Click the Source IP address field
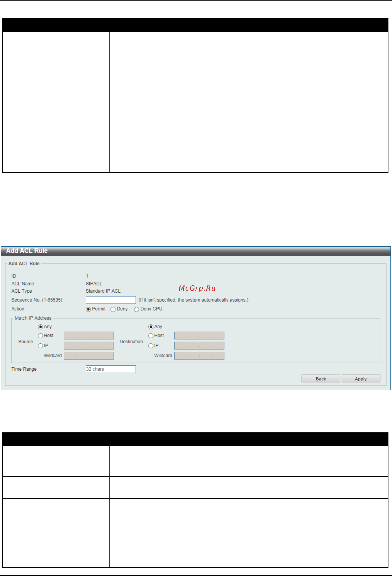392x576 pixels. click(x=89, y=346)
